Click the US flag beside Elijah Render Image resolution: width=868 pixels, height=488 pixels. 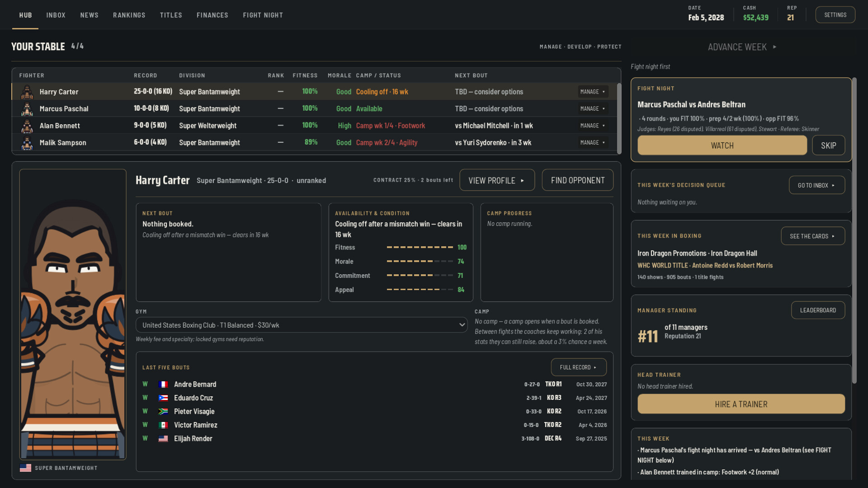[x=163, y=439]
